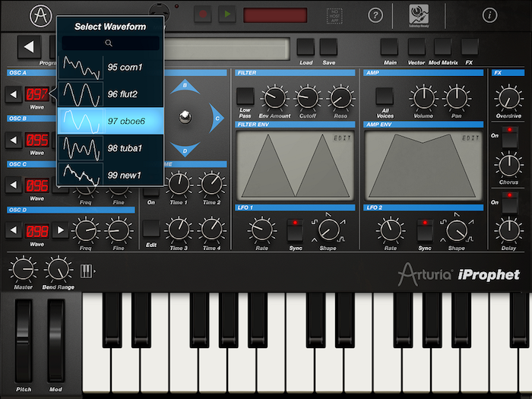Image resolution: width=532 pixels, height=399 pixels.
Task: Click the vector joystick D arrow
Action: coord(185,149)
